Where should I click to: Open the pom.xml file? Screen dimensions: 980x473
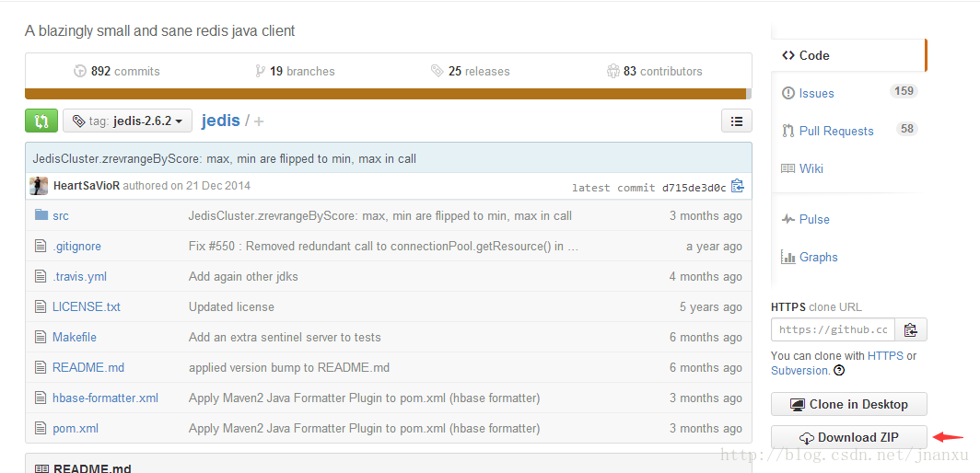coord(76,428)
